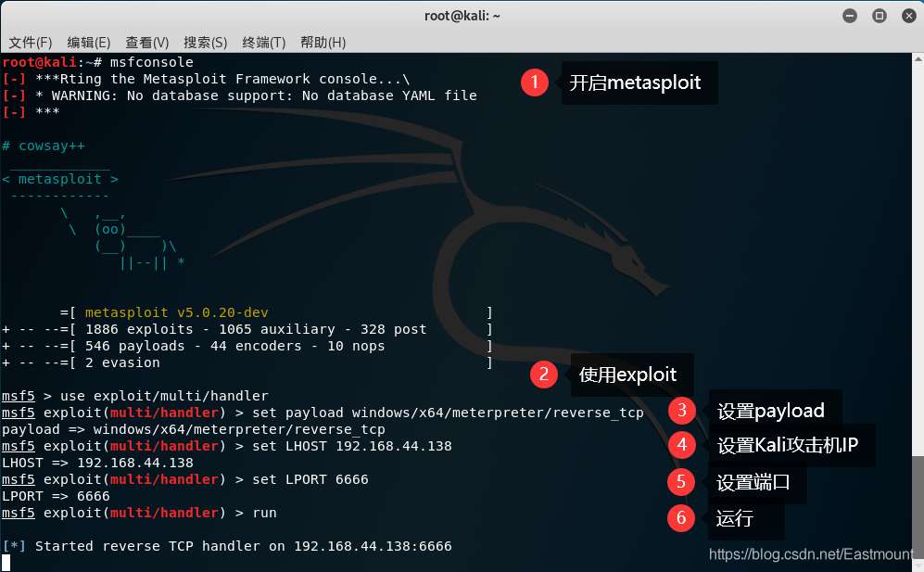Click 'set LHOST 192.168.44.138' command
924x572 pixels.
click(352, 446)
